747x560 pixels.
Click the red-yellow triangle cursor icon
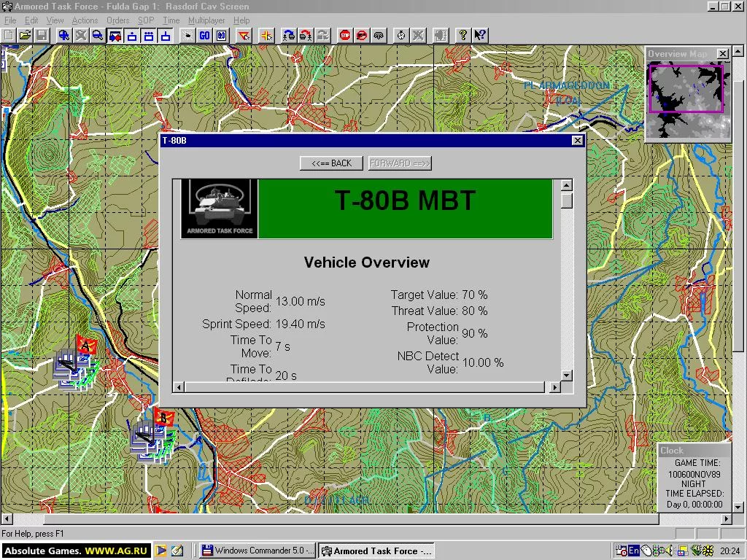[x=244, y=35]
